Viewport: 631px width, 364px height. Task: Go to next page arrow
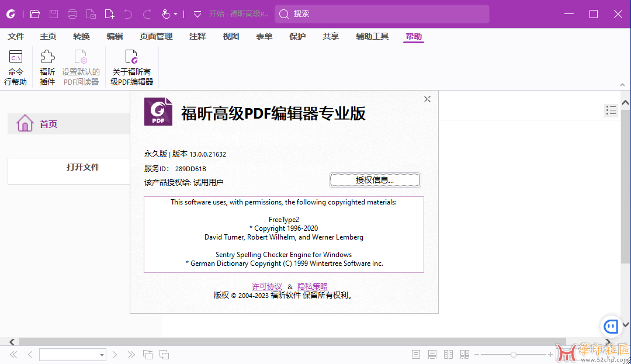115,355
